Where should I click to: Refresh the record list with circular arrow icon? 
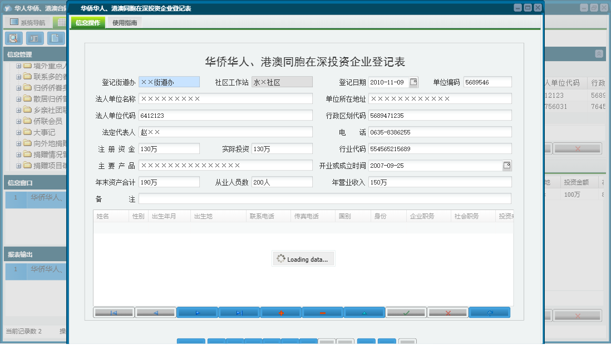(489, 312)
